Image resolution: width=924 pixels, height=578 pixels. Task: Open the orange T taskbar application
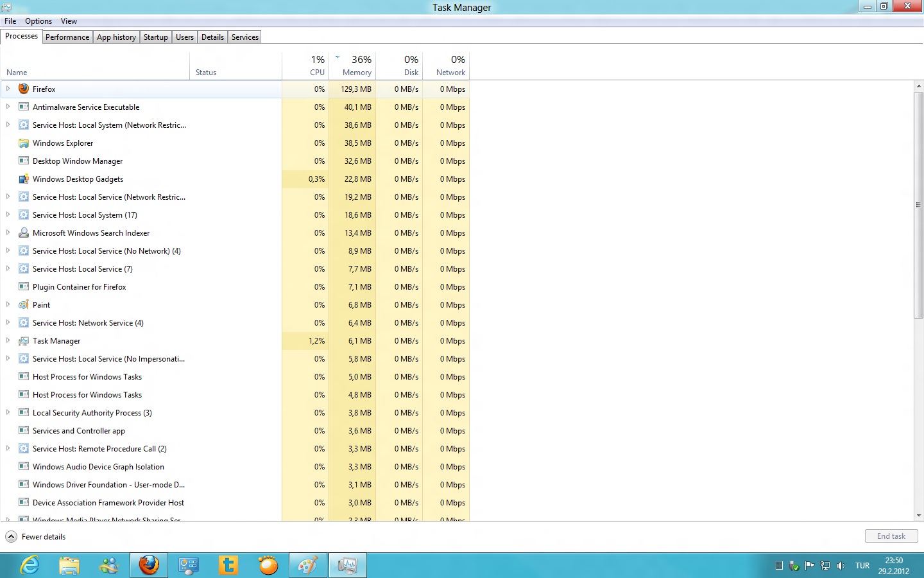point(228,565)
